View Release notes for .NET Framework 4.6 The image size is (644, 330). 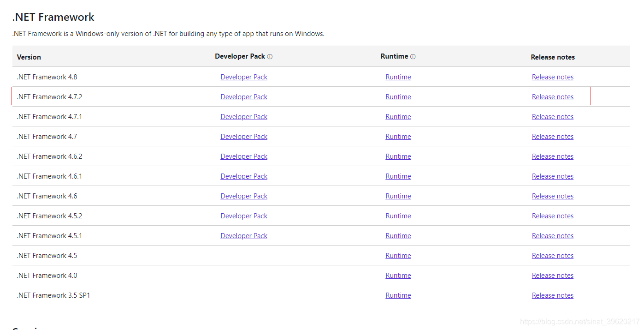pyautogui.click(x=553, y=196)
